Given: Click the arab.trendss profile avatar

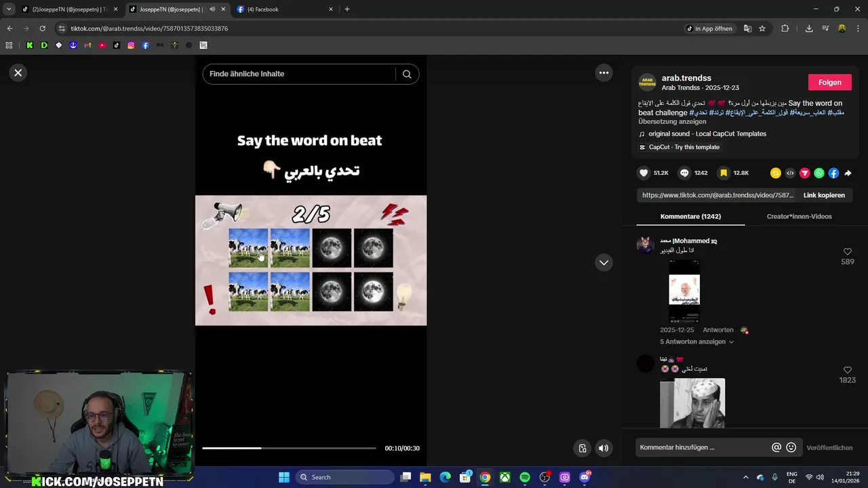Looking at the screenshot, I should (x=648, y=83).
